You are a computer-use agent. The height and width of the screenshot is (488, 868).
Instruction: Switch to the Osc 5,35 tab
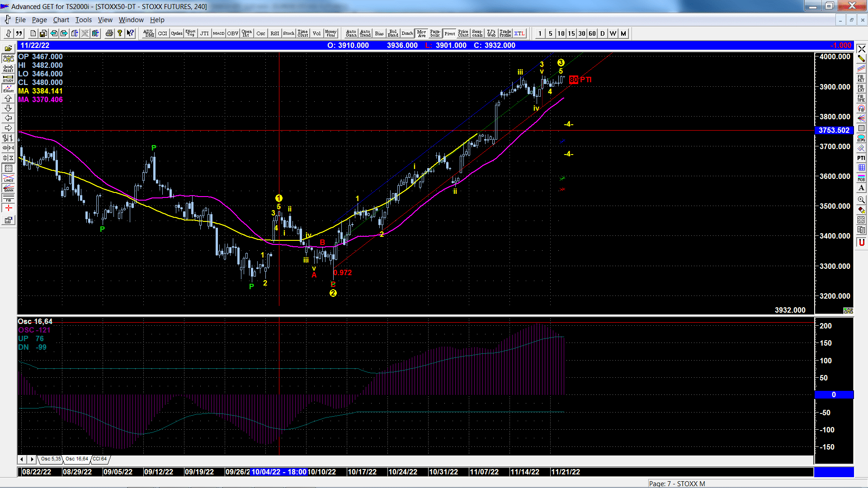(51, 459)
